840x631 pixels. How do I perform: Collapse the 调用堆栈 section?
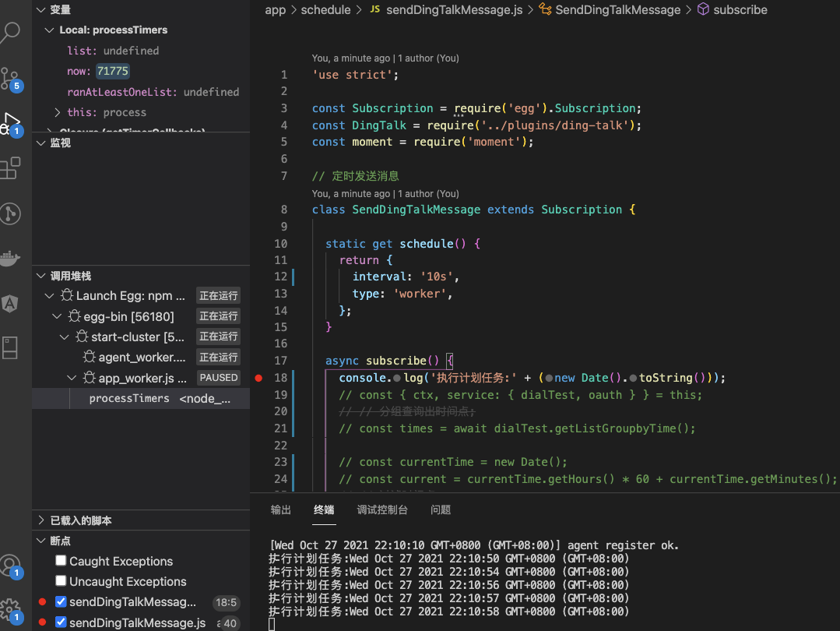pos(41,276)
